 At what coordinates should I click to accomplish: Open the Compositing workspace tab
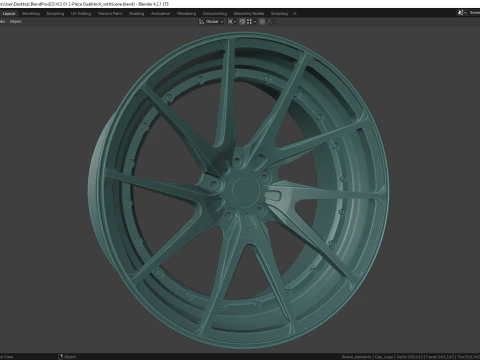point(215,14)
